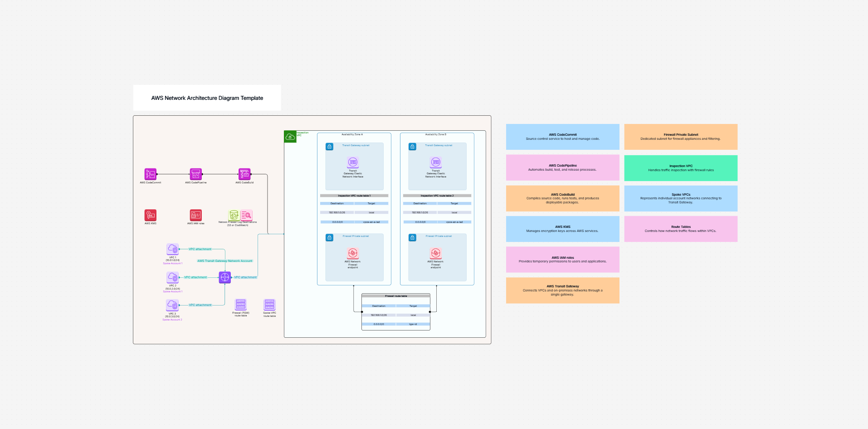
Task: Select the pink AWS IAM roles legend note
Action: click(x=563, y=260)
